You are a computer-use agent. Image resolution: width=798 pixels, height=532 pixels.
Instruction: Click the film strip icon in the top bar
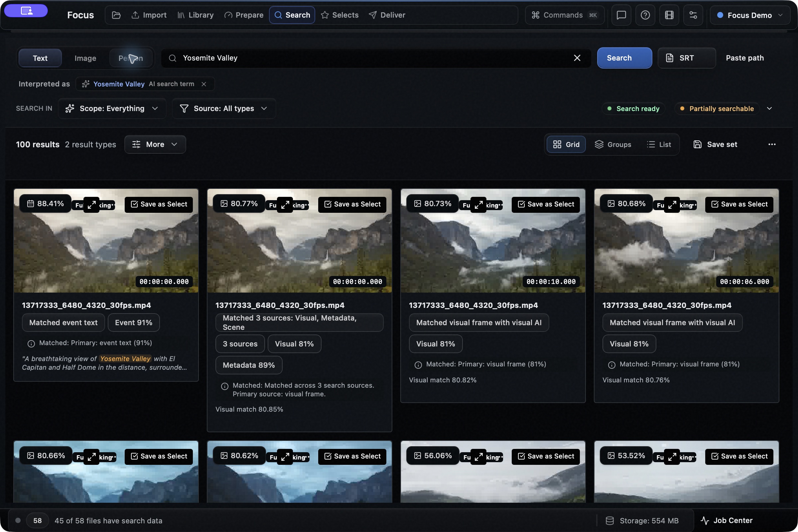click(669, 15)
